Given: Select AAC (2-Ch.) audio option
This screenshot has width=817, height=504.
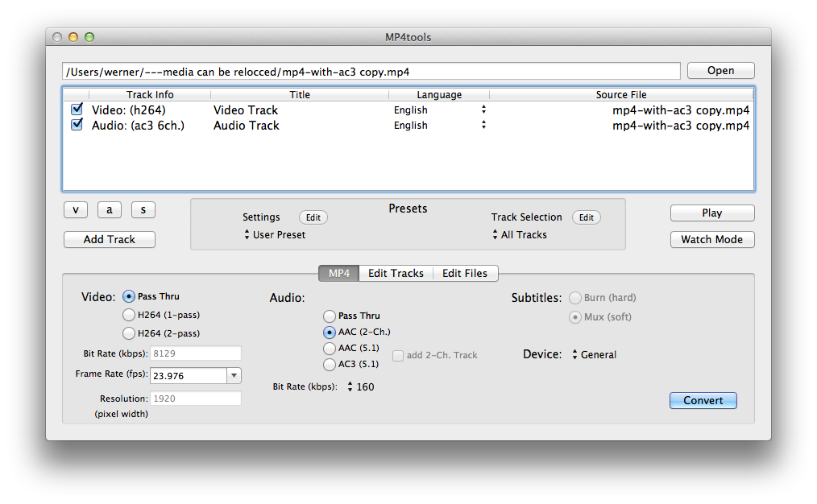Looking at the screenshot, I should click(330, 333).
